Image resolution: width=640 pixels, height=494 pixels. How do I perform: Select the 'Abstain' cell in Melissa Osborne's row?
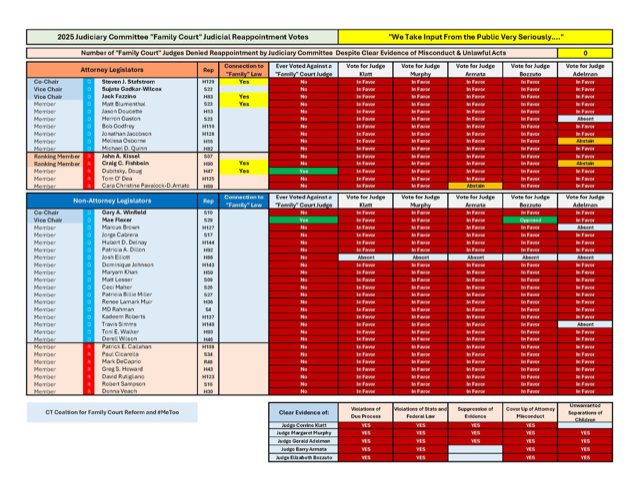(585, 141)
